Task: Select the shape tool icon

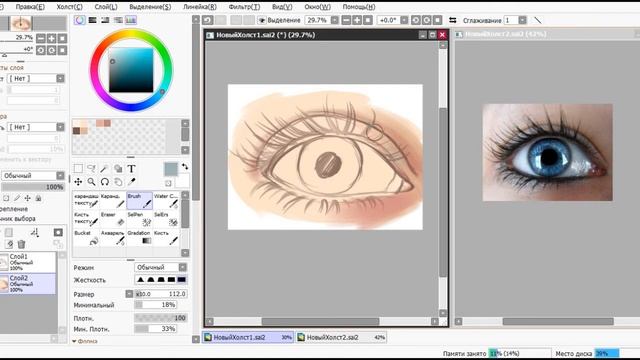Action: (x=118, y=168)
